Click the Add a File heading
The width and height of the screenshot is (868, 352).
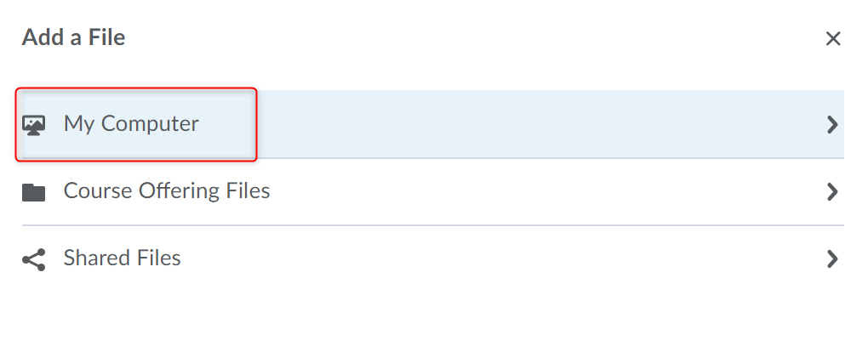[73, 37]
